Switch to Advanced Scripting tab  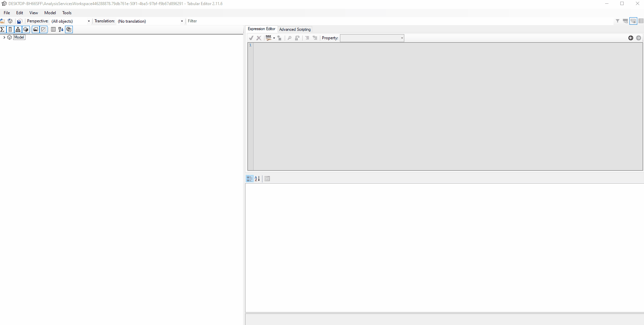[295, 29]
